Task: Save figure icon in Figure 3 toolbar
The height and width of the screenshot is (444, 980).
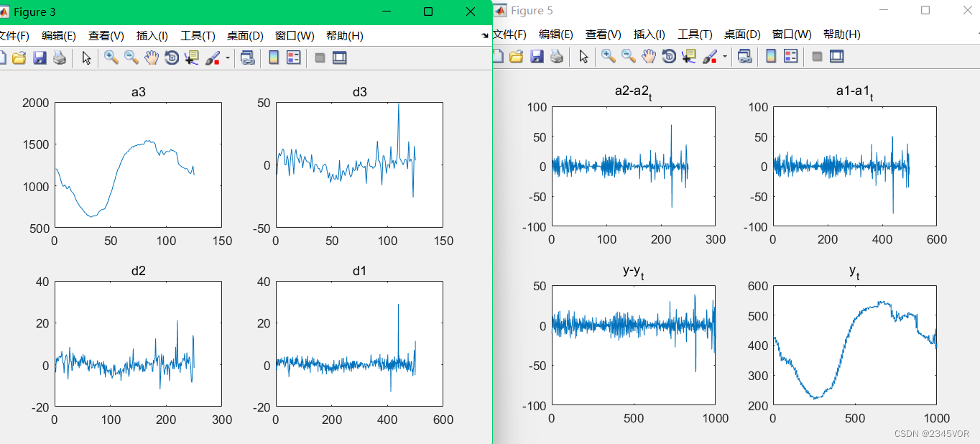Action: tap(40, 58)
